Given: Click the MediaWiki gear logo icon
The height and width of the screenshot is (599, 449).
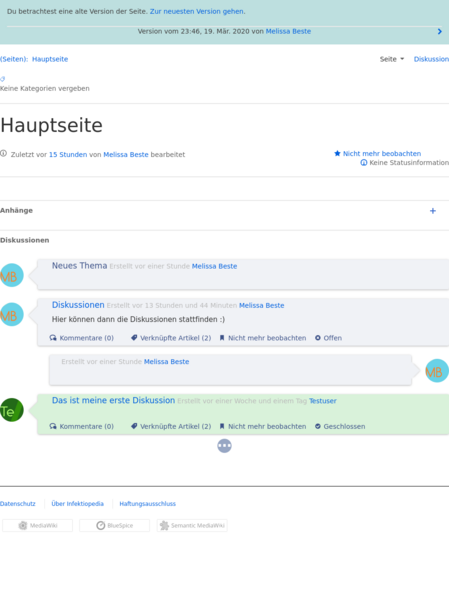Looking at the screenshot, I should [x=23, y=526].
